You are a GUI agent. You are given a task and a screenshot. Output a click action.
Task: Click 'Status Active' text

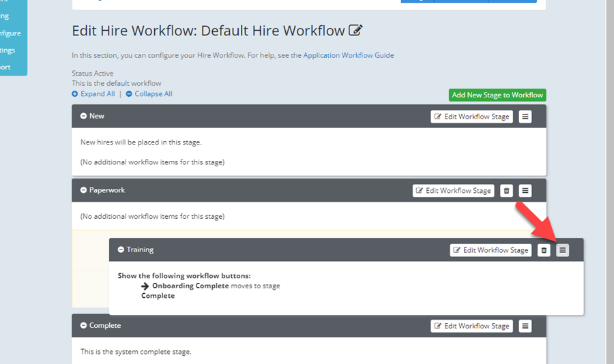(92, 73)
